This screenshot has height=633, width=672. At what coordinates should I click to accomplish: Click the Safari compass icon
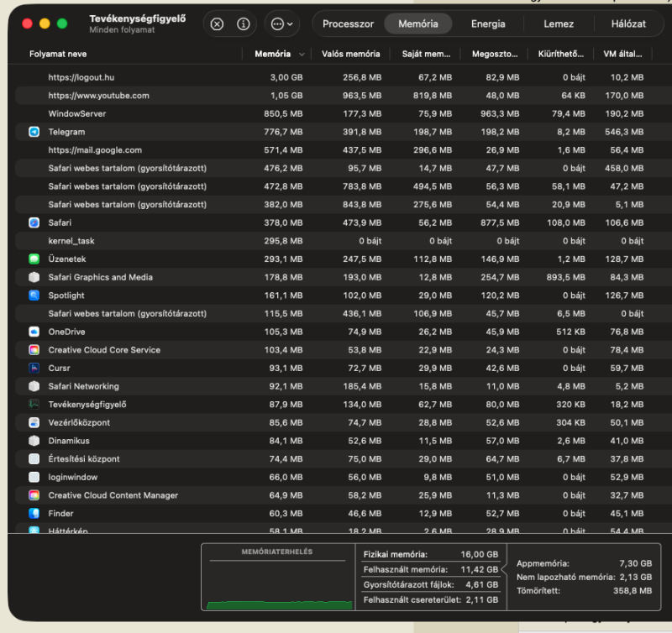click(x=34, y=222)
